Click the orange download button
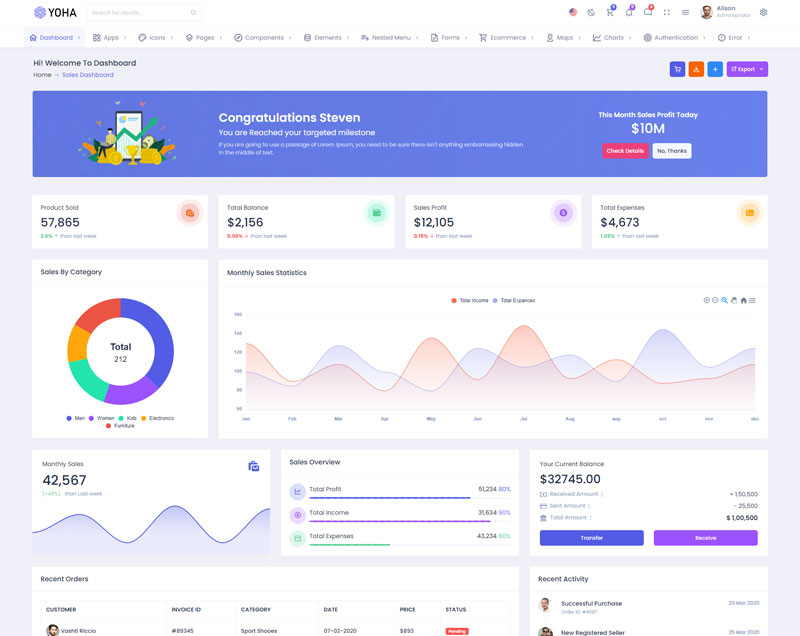Image resolution: width=800 pixels, height=636 pixels. pos(696,69)
